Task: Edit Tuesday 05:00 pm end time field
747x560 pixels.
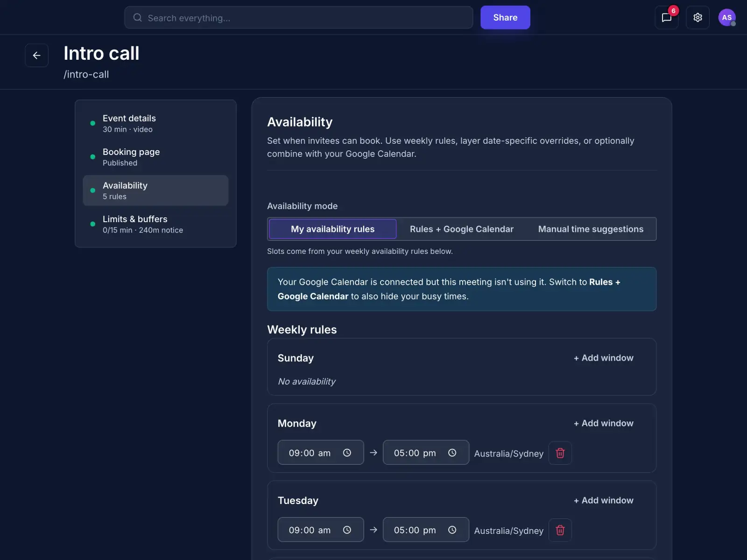Action: pos(426,530)
